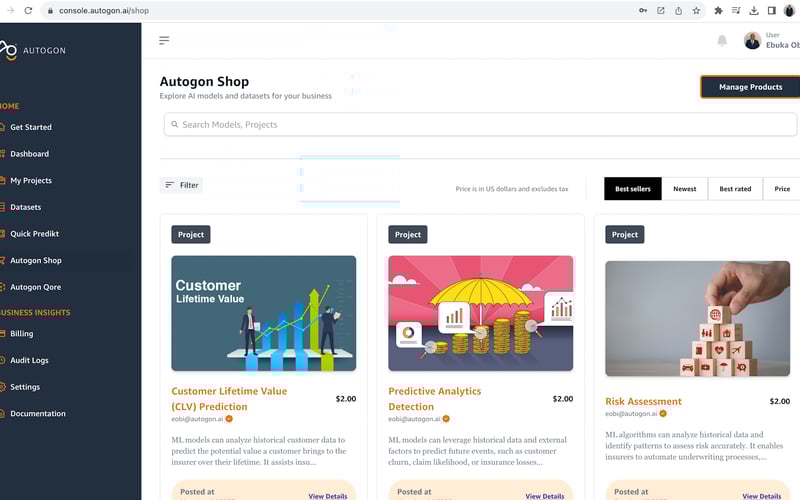Click the verified badge on the Risk Assessment card

point(663,414)
